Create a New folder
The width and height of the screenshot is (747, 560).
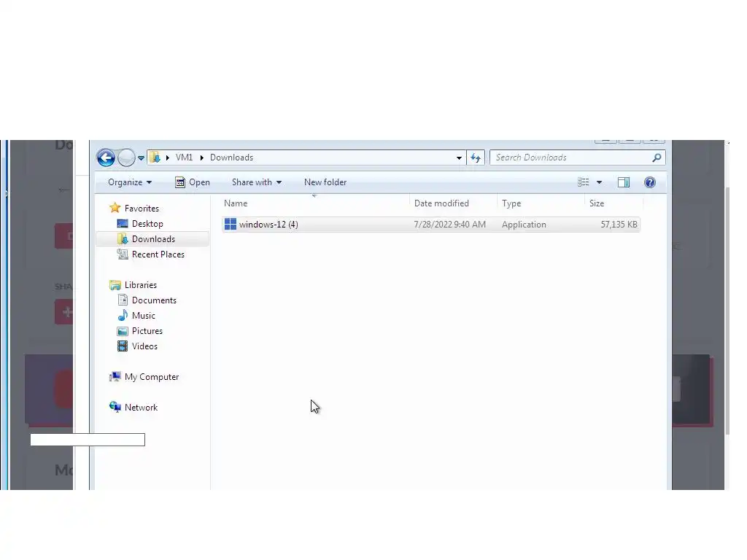click(x=325, y=182)
